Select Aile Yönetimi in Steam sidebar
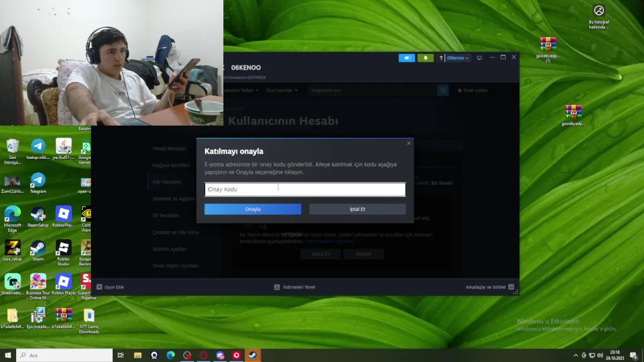Viewport: 644px width, 362px height. 167,182
